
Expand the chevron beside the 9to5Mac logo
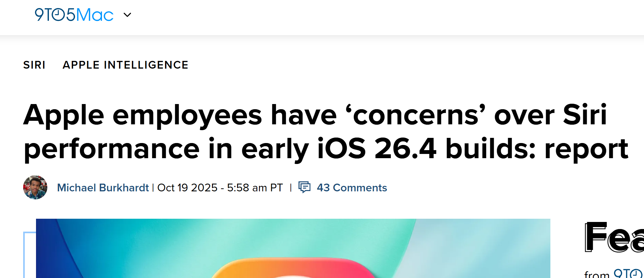[127, 15]
